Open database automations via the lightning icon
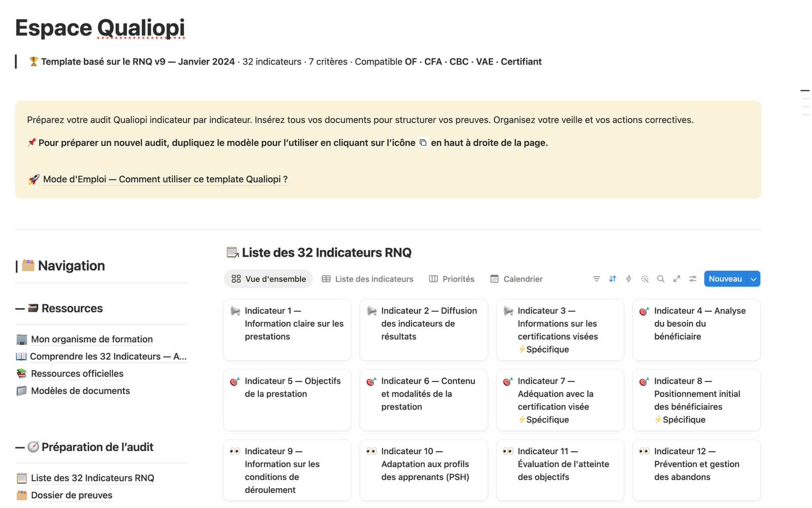The image size is (812, 508). click(629, 278)
